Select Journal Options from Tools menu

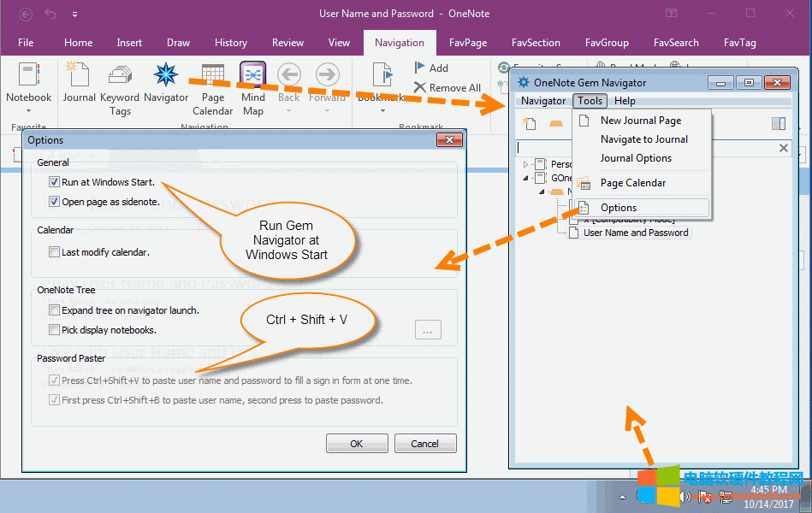636,158
